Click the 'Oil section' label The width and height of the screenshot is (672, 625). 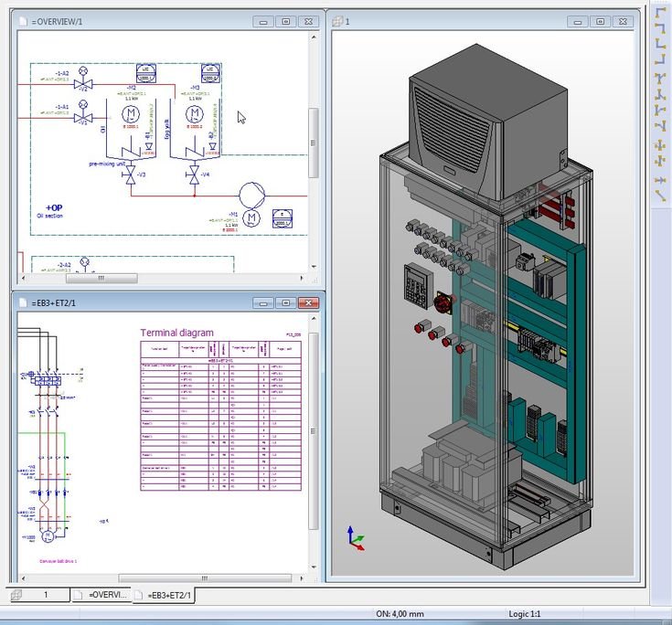49,216
